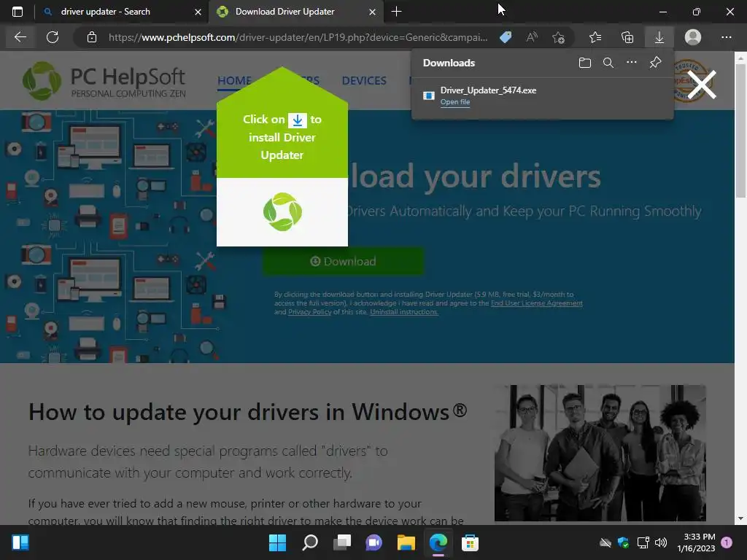Click the team photo thumbnail

600,453
